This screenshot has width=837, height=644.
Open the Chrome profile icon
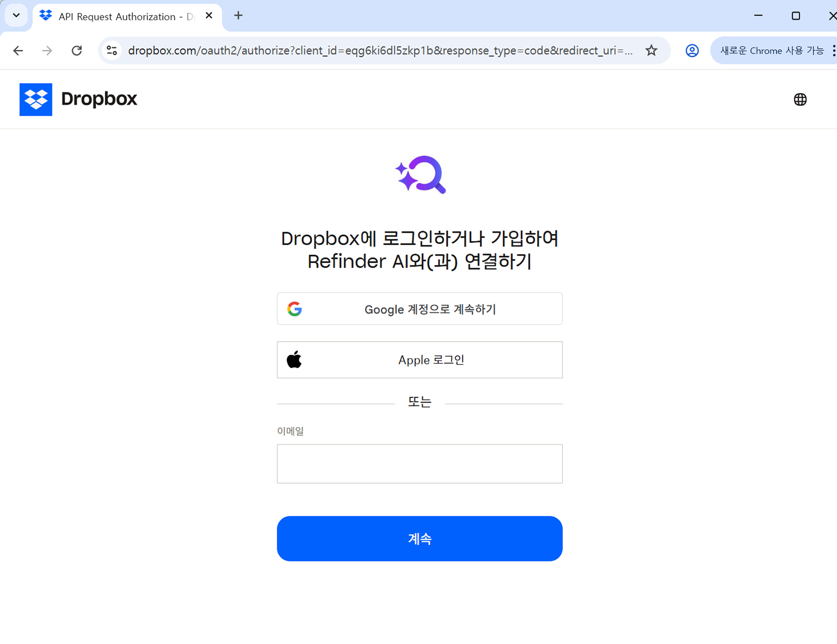[692, 50]
